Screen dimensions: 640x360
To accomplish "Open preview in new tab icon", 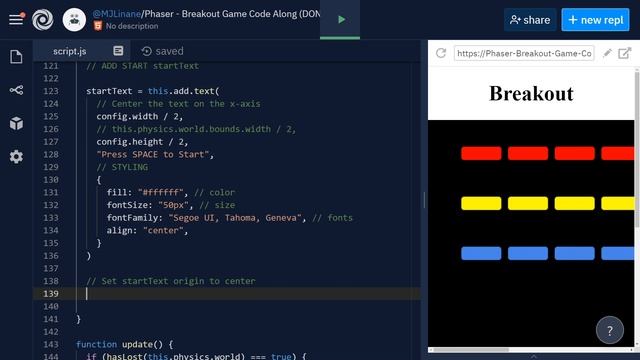I will coord(624,53).
